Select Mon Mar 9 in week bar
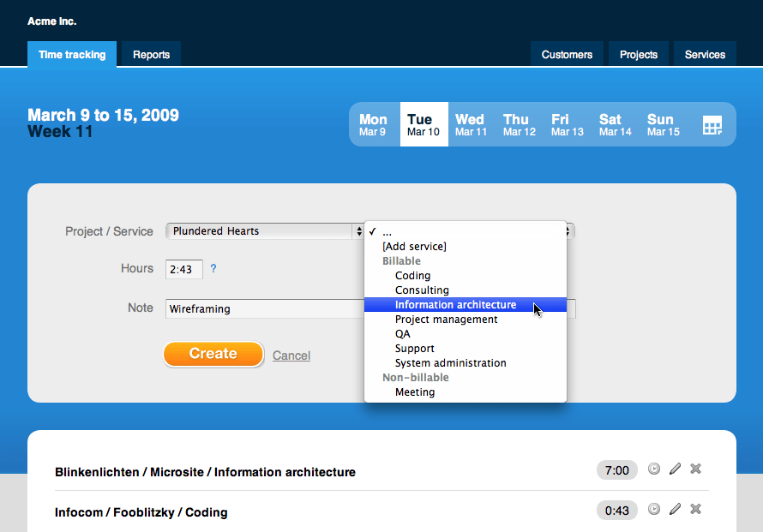Image resolution: width=763 pixels, height=532 pixels. click(373, 124)
